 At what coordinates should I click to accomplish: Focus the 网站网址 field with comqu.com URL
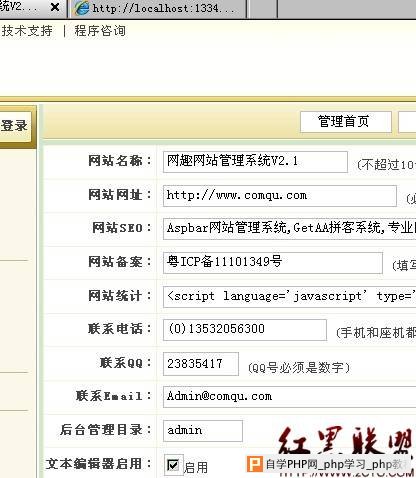point(280,196)
